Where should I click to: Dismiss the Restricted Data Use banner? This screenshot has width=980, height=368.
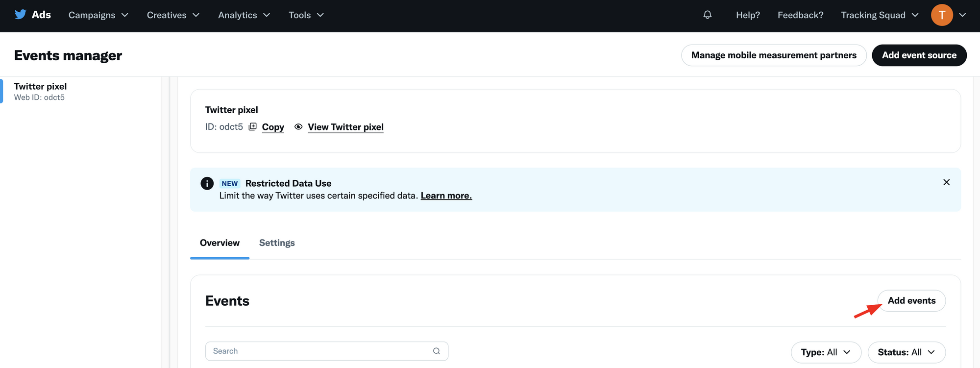point(946,182)
